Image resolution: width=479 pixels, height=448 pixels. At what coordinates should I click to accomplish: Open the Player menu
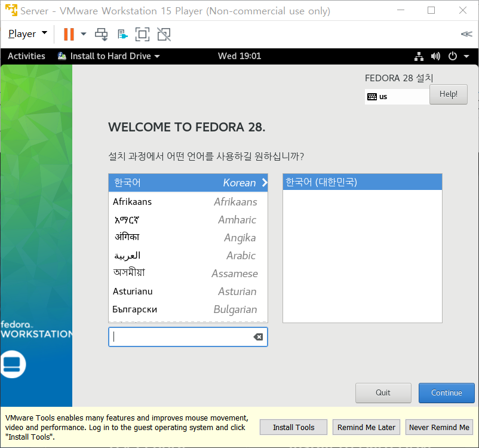pos(27,33)
